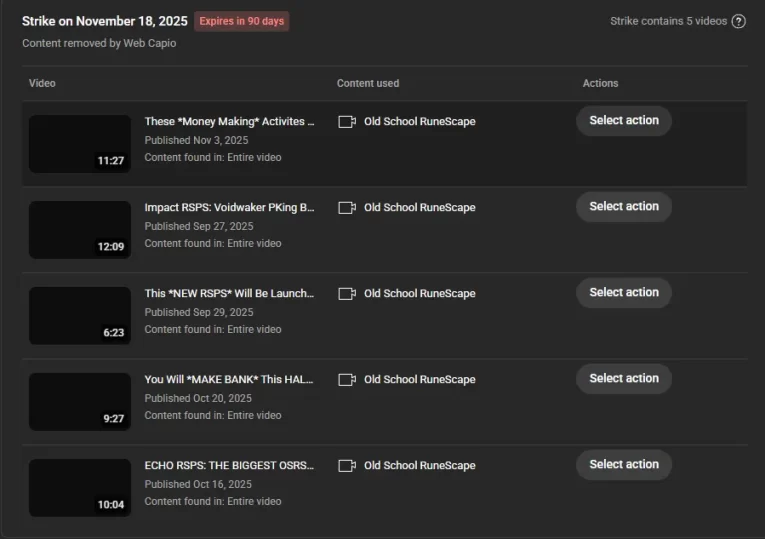Open the 12:09 video thumbnail

point(80,230)
